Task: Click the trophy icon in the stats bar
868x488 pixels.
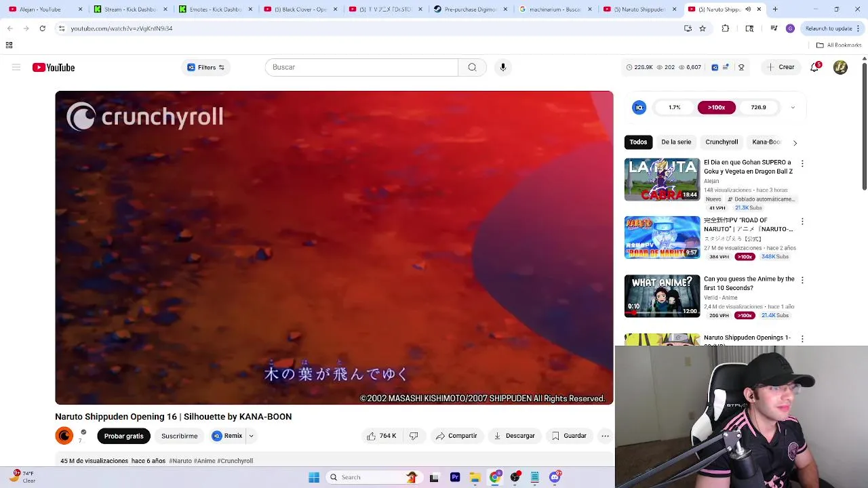Action: pyautogui.click(x=741, y=67)
